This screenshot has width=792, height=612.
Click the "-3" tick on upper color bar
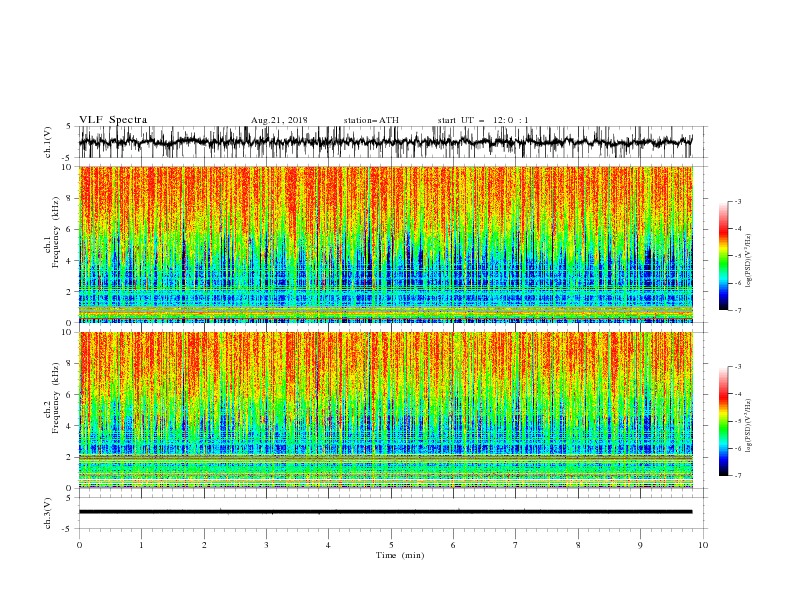point(737,201)
